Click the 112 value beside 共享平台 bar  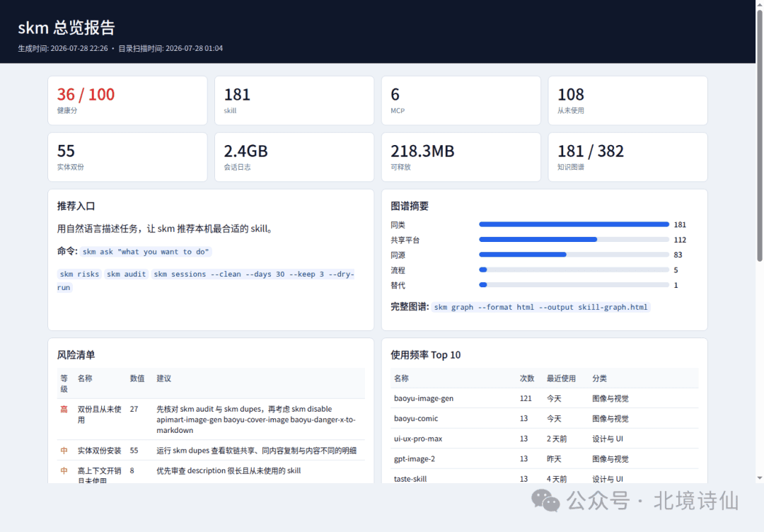click(x=680, y=240)
